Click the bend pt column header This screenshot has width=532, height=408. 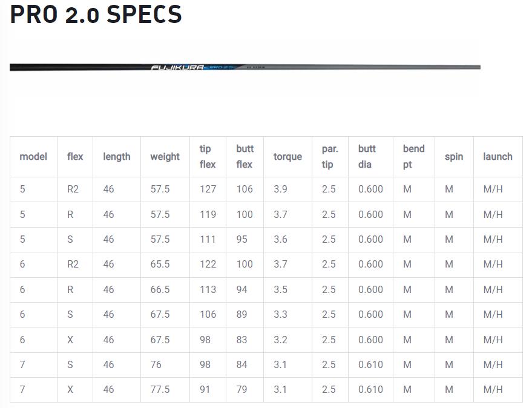click(x=413, y=157)
